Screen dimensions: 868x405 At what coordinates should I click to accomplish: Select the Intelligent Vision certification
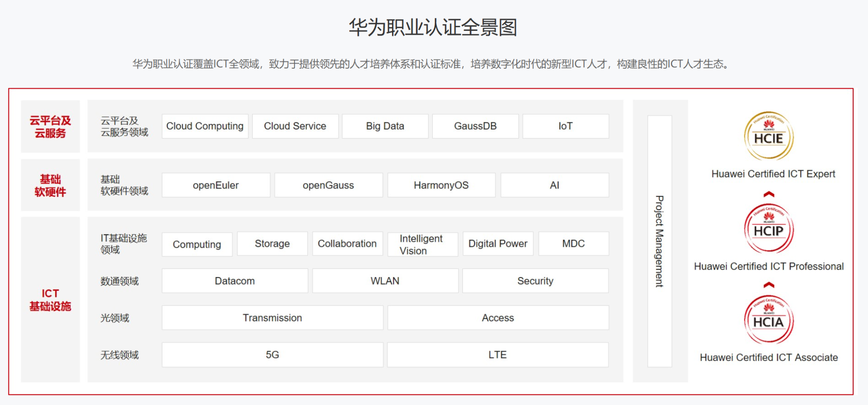coord(422,244)
